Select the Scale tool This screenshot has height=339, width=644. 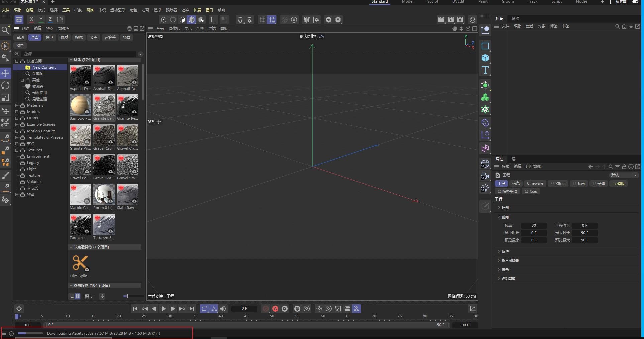coord(6,97)
